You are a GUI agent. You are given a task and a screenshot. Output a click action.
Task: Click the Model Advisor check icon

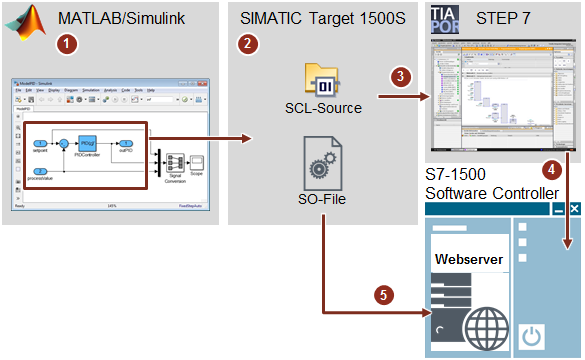tap(185, 99)
